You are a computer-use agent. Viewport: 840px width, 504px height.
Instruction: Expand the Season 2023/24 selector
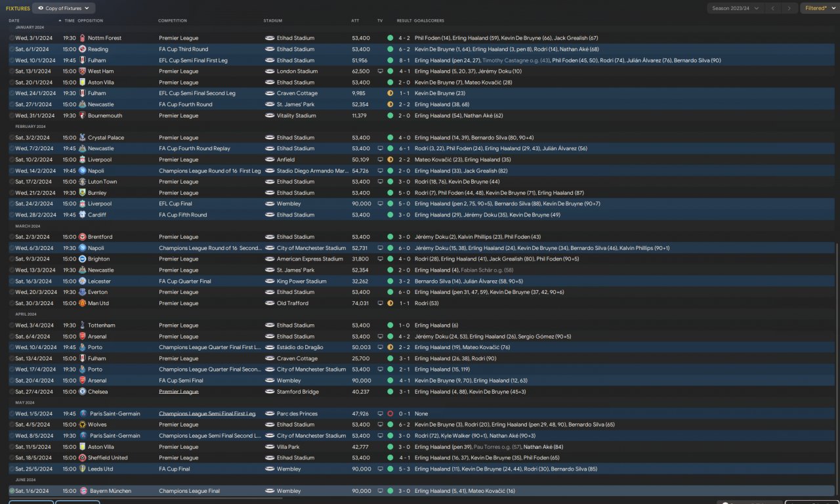tap(735, 9)
